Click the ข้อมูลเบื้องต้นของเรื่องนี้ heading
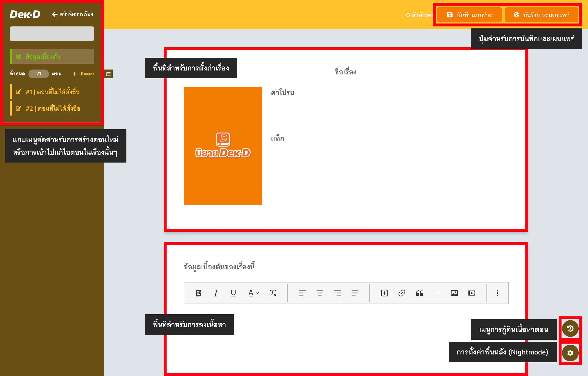The width and height of the screenshot is (588, 376). click(x=219, y=266)
